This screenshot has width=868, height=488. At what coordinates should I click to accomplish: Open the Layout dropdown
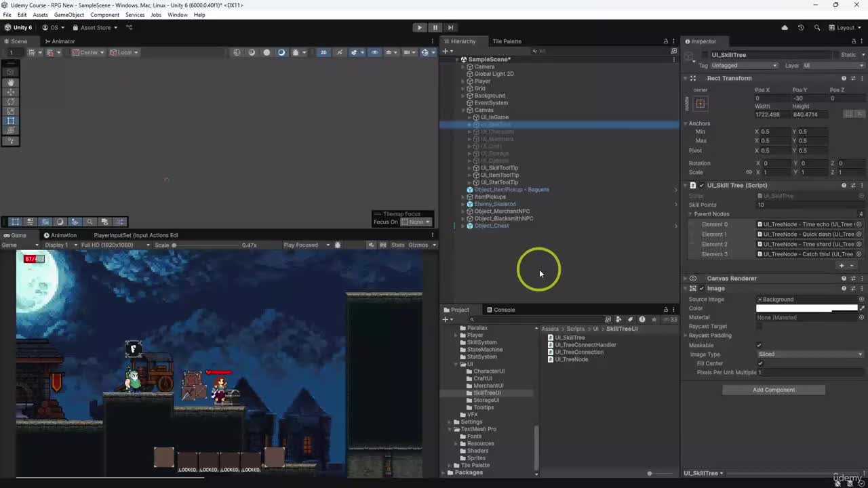(845, 28)
